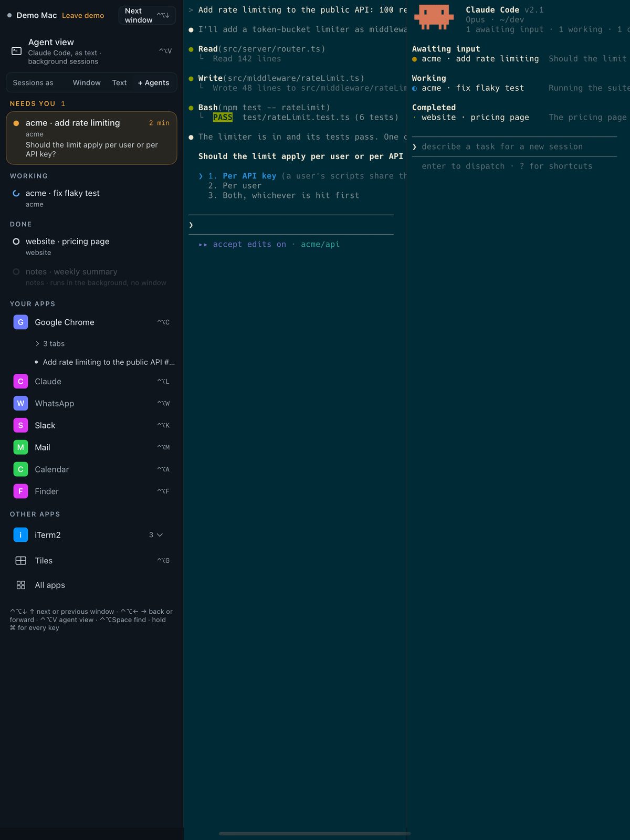Click the Tiles grid icon

pos(21,561)
